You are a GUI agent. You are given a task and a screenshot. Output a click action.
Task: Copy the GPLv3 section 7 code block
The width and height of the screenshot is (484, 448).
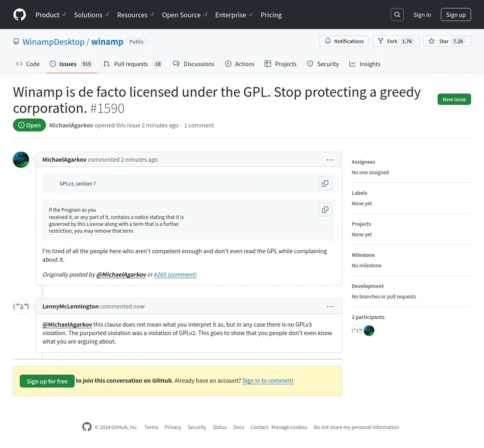click(325, 183)
